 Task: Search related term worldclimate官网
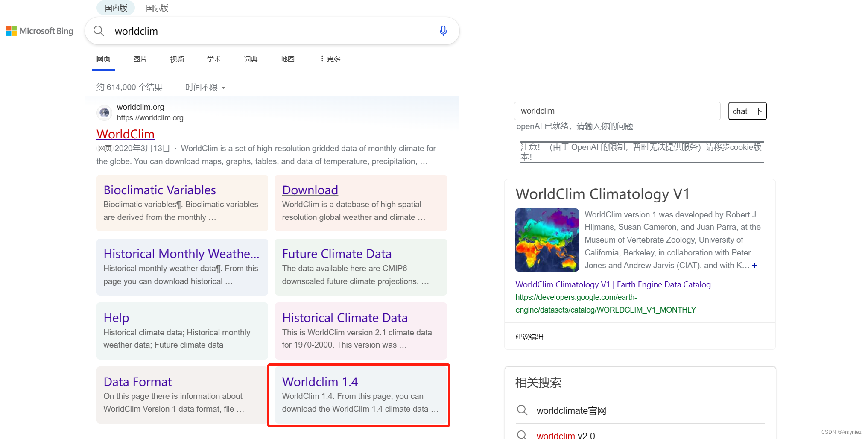571,411
